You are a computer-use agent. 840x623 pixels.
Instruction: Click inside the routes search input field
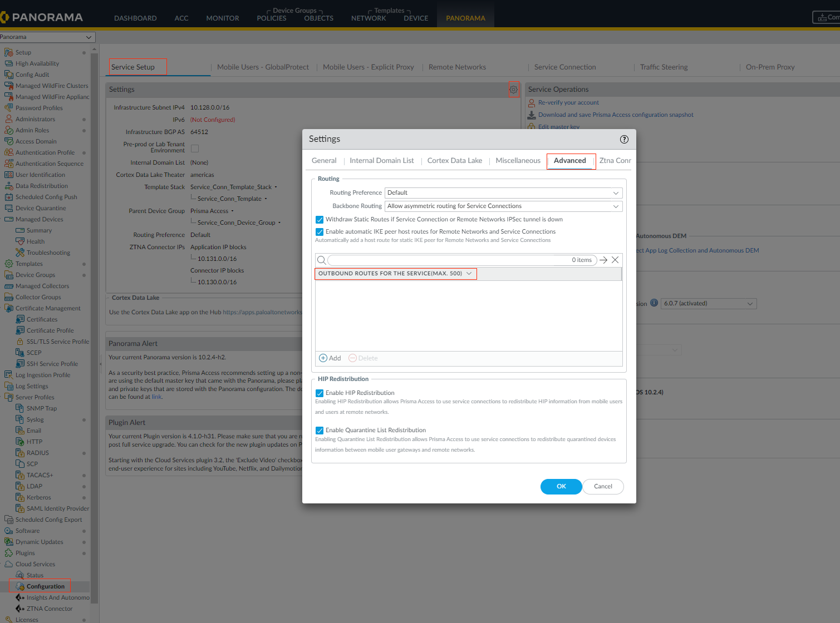pyautogui.click(x=445, y=260)
